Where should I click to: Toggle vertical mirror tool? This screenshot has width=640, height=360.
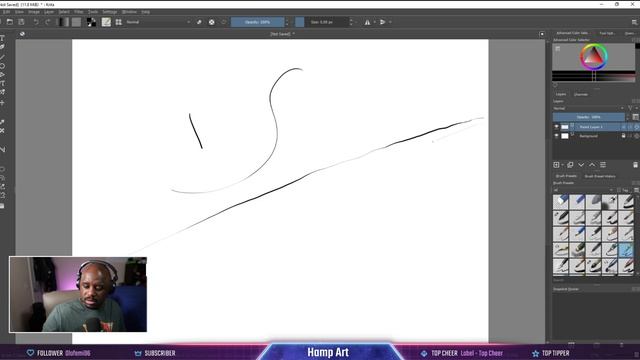point(382,22)
